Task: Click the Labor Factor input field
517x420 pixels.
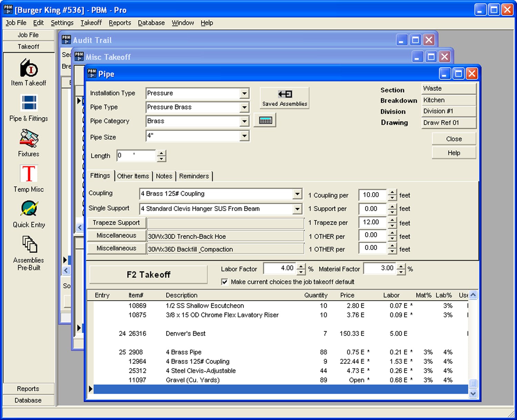Action: pos(280,268)
